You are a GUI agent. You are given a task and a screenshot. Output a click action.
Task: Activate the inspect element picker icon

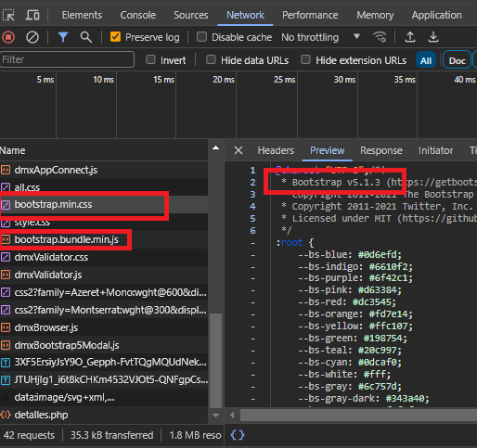[8, 15]
